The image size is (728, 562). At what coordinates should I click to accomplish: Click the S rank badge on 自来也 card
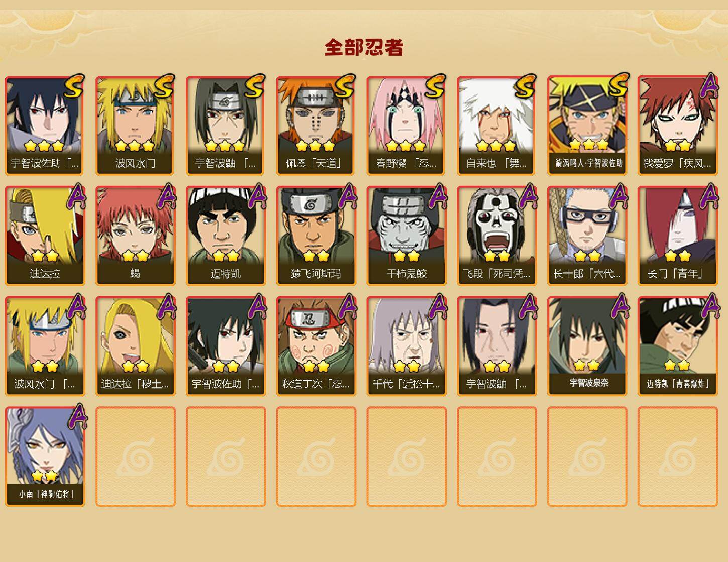pyautogui.click(x=525, y=86)
